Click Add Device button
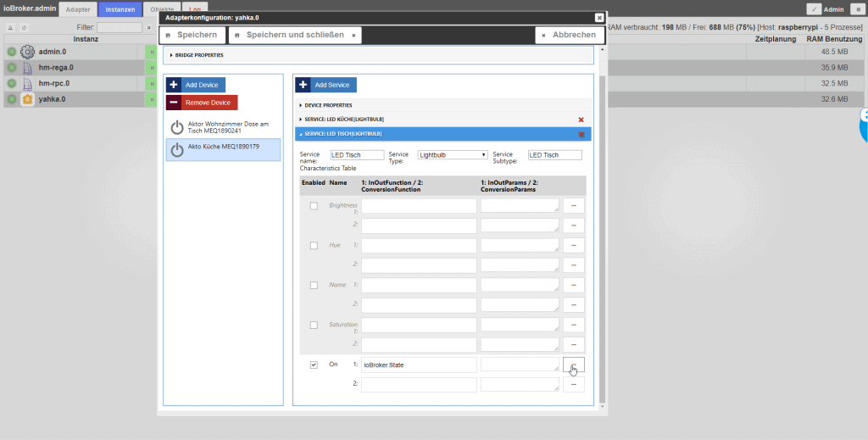 196,86
